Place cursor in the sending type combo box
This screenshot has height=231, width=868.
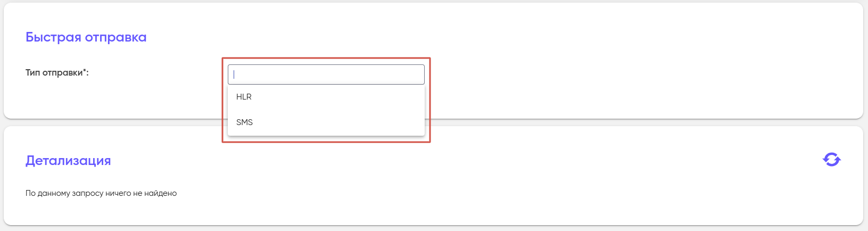(x=326, y=75)
